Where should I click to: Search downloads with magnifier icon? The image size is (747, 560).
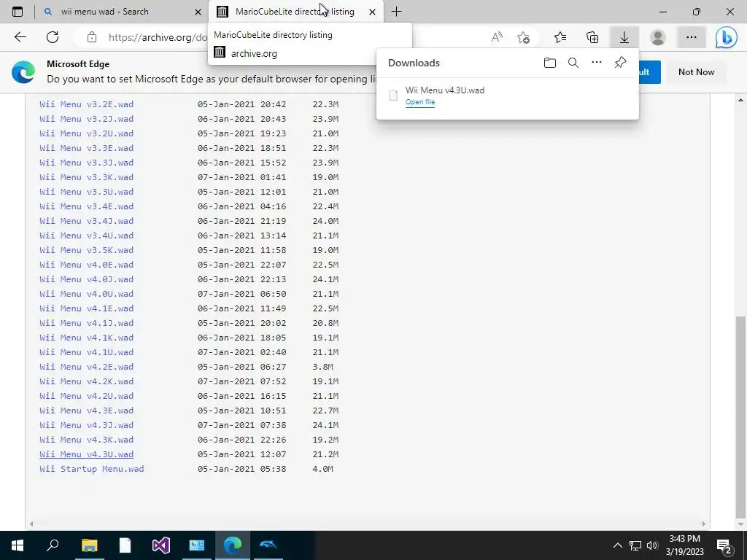pos(573,63)
